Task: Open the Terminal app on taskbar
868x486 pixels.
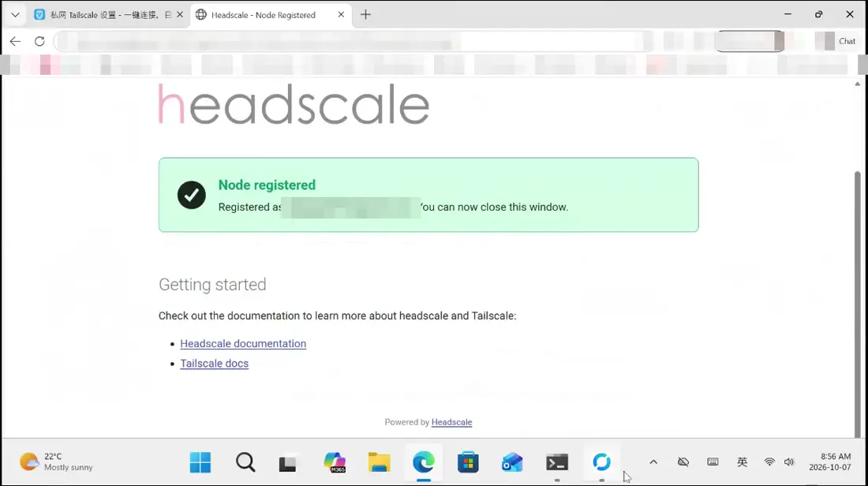Action: coord(557,462)
